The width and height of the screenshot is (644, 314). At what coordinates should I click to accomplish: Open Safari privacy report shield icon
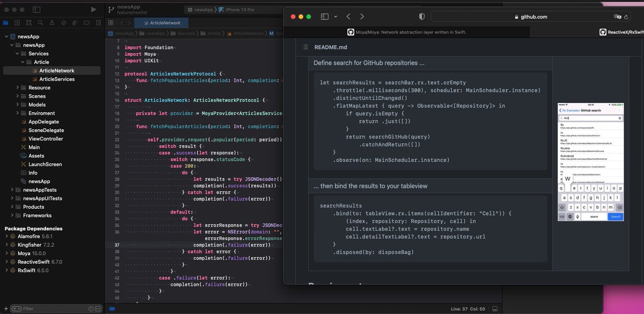[x=421, y=17]
